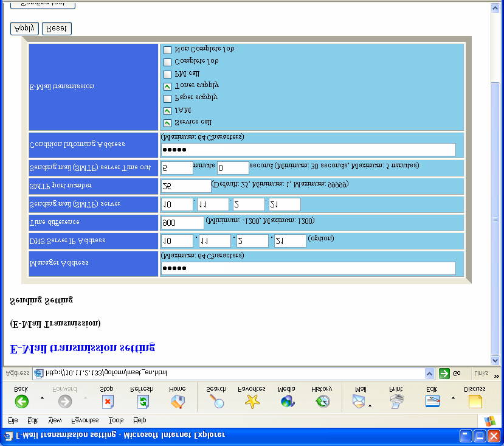The width and height of the screenshot is (504, 446).
Task: Click the Stop page loading icon
Action: pos(108,402)
